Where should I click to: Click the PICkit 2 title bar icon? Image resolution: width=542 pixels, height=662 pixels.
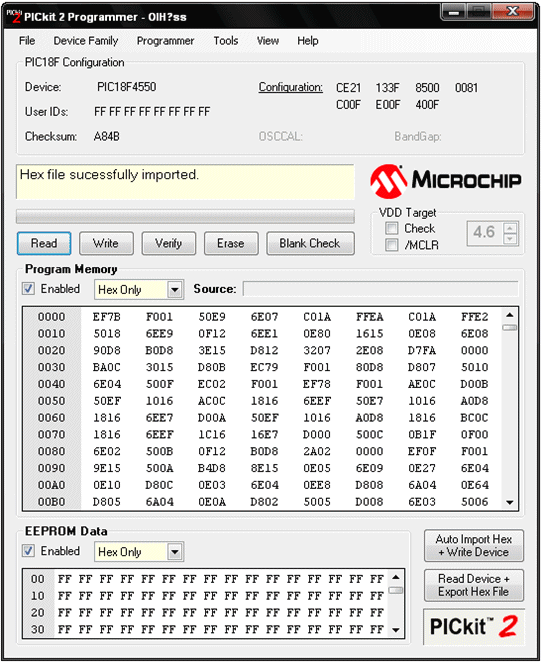point(14,16)
